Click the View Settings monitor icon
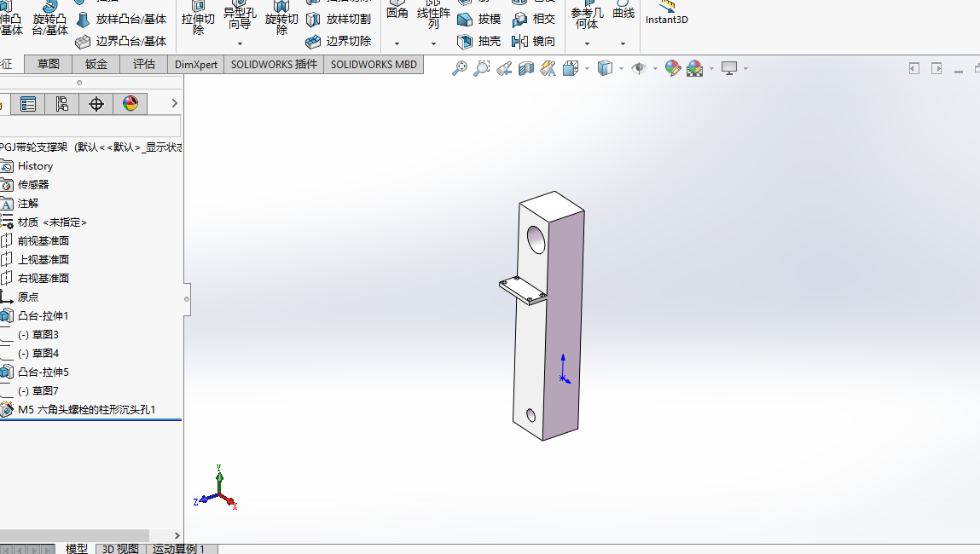980x554 pixels. (x=728, y=68)
